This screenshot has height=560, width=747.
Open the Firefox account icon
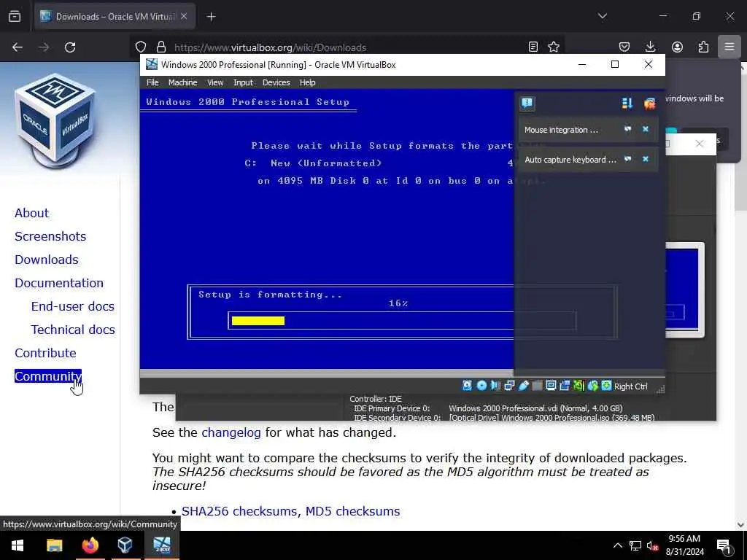[x=677, y=47]
